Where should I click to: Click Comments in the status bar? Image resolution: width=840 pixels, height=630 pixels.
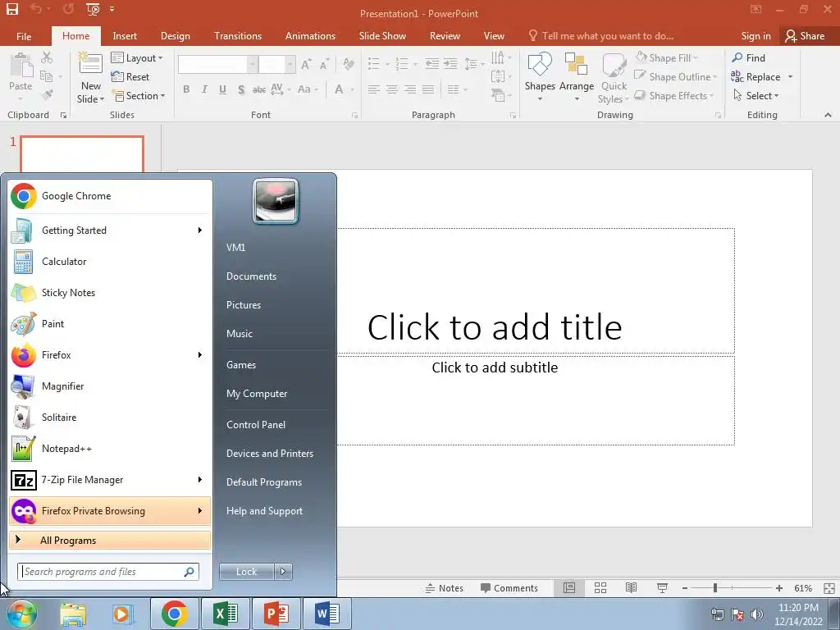pos(509,588)
